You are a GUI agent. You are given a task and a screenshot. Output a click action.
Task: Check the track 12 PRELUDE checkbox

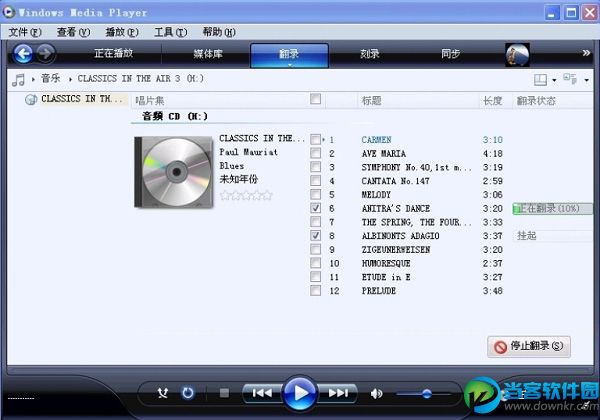pos(316,291)
